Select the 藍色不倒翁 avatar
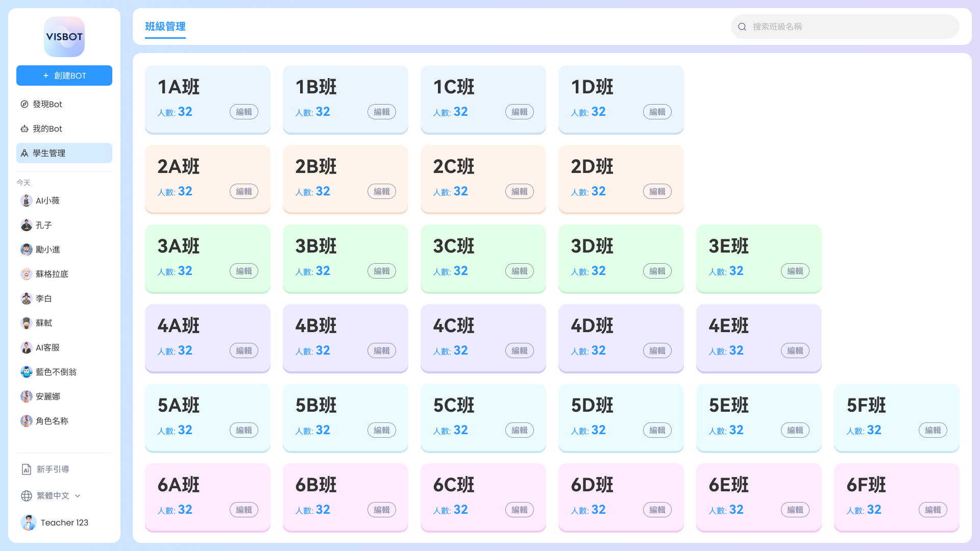 click(27, 372)
